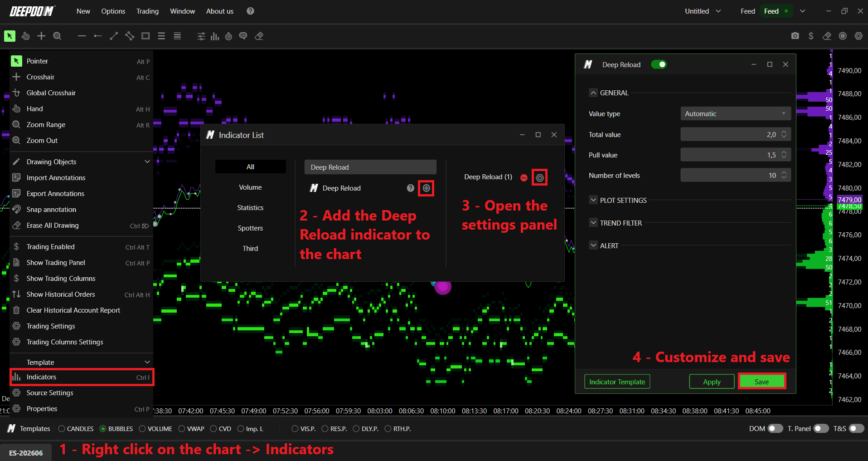
Task: Click the Templates button in bottom bar
Action: click(29, 429)
